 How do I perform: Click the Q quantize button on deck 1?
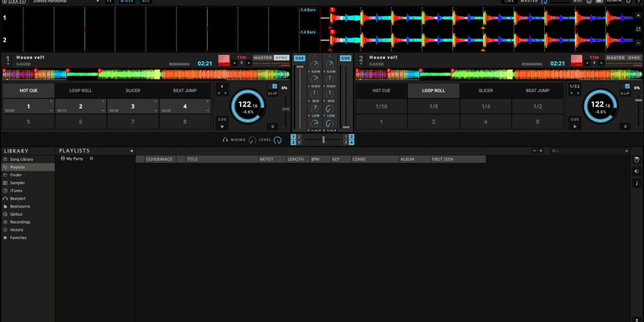click(x=273, y=126)
